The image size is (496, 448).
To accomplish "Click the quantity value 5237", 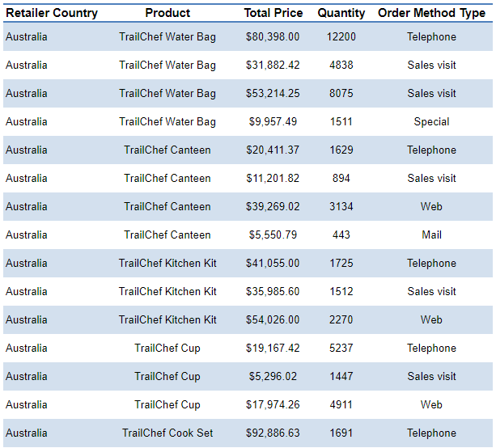I will pyautogui.click(x=341, y=349).
